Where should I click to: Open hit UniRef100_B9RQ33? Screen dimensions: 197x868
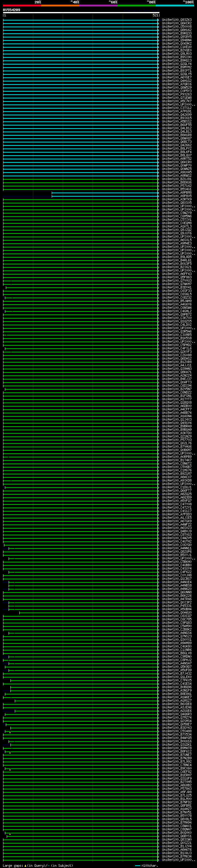click(177, 33)
